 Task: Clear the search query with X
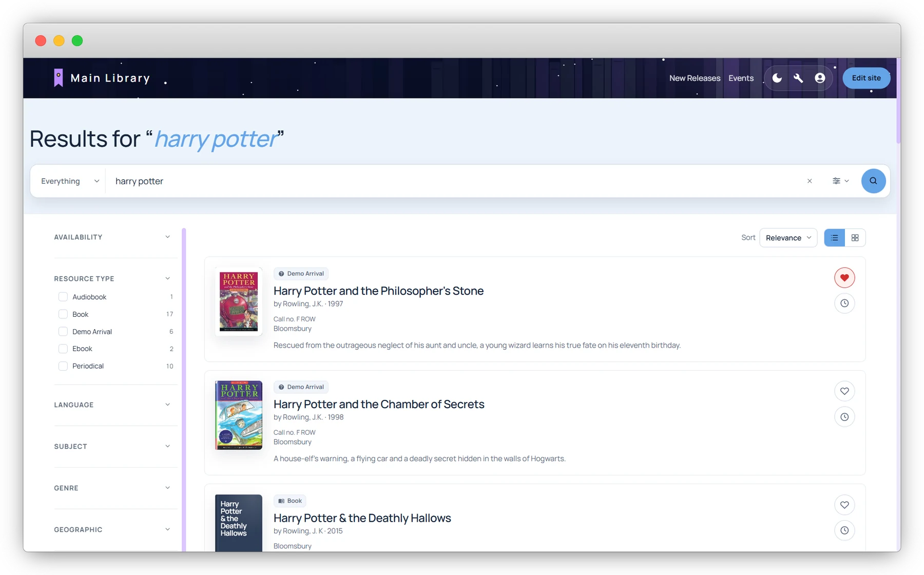click(810, 181)
